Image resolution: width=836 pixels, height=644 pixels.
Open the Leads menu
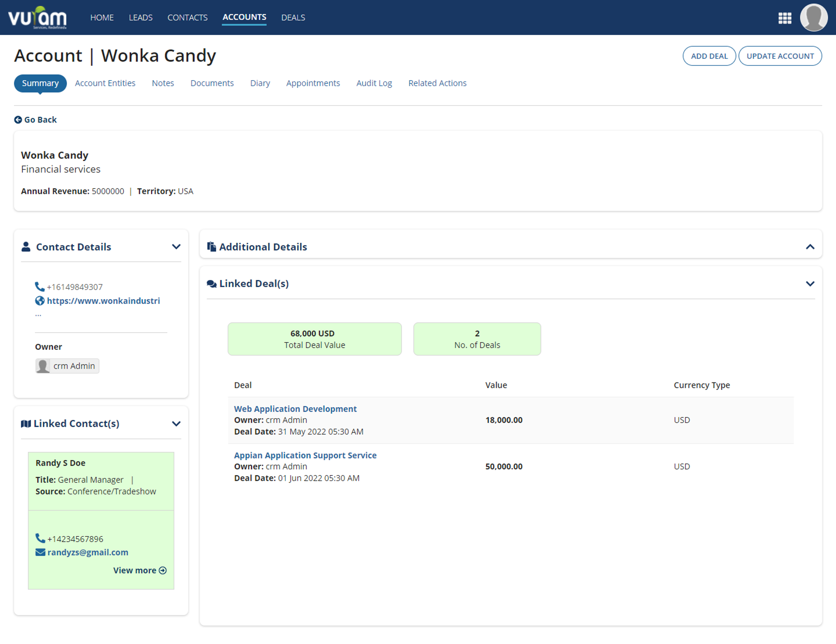point(140,18)
